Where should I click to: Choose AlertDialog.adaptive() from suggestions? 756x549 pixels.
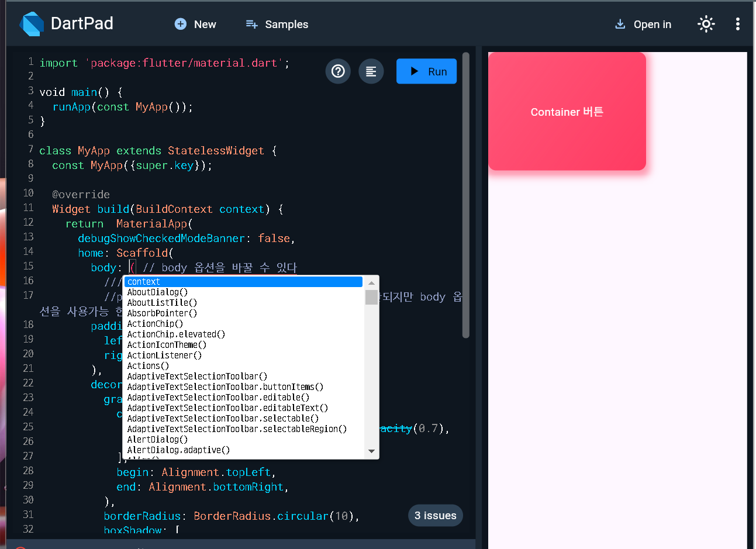tap(243, 450)
